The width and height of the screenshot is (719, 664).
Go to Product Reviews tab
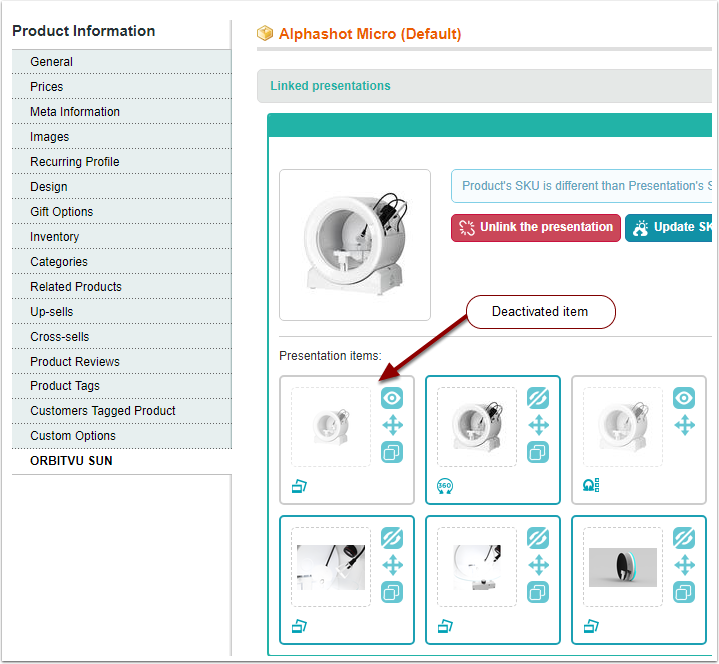point(122,361)
